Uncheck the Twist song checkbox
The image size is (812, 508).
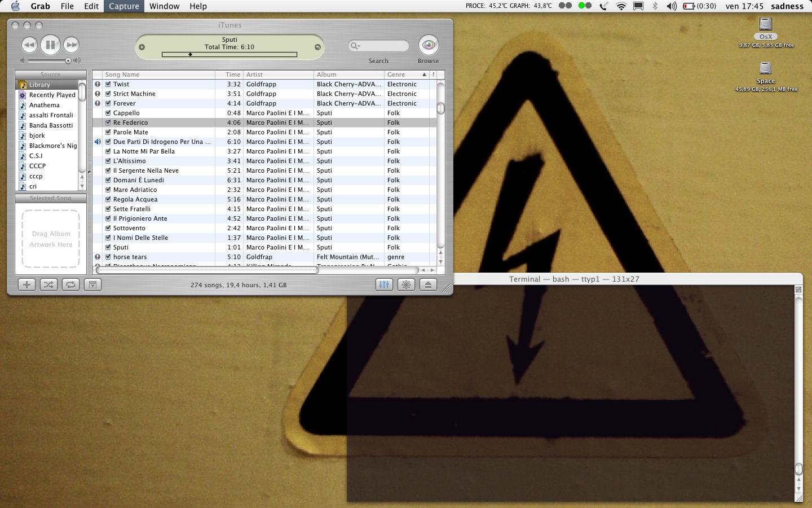click(108, 84)
